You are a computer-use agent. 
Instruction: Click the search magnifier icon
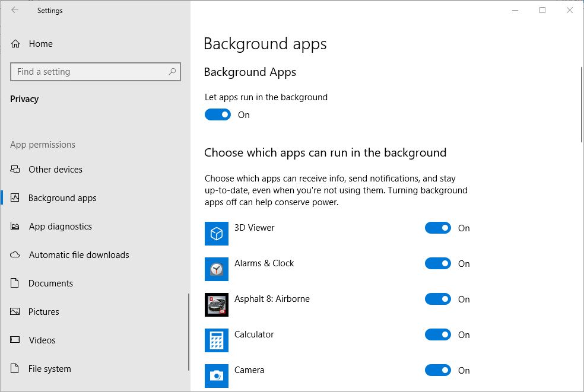[172, 72]
